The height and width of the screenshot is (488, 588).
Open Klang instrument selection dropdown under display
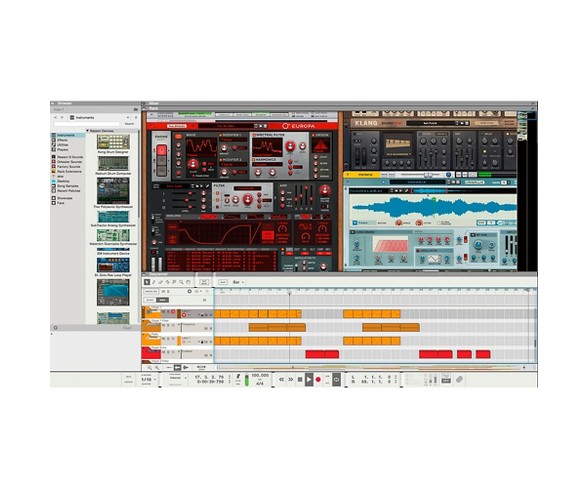(398, 154)
